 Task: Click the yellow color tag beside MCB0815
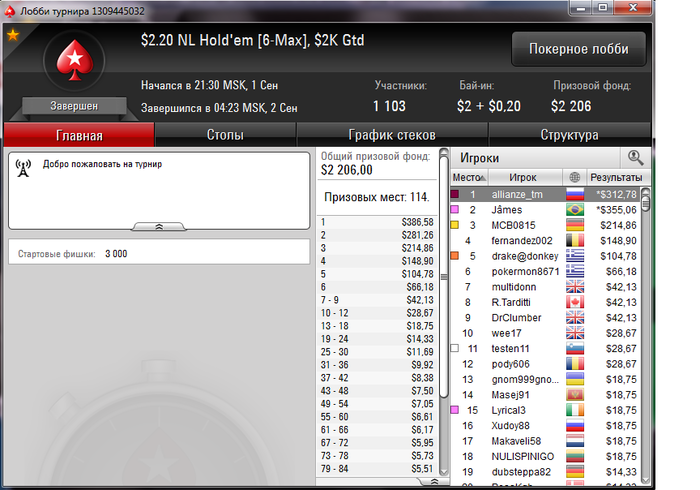point(454,225)
